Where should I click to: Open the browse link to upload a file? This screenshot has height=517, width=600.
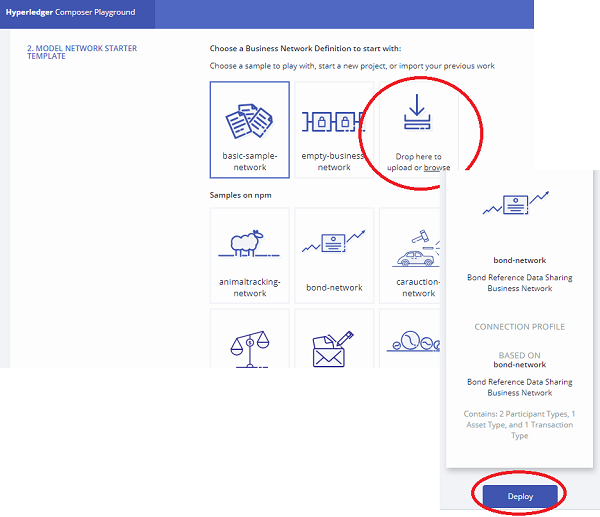[x=437, y=168]
